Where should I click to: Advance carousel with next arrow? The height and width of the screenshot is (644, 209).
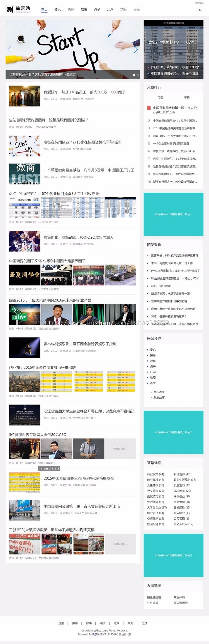[136, 49]
